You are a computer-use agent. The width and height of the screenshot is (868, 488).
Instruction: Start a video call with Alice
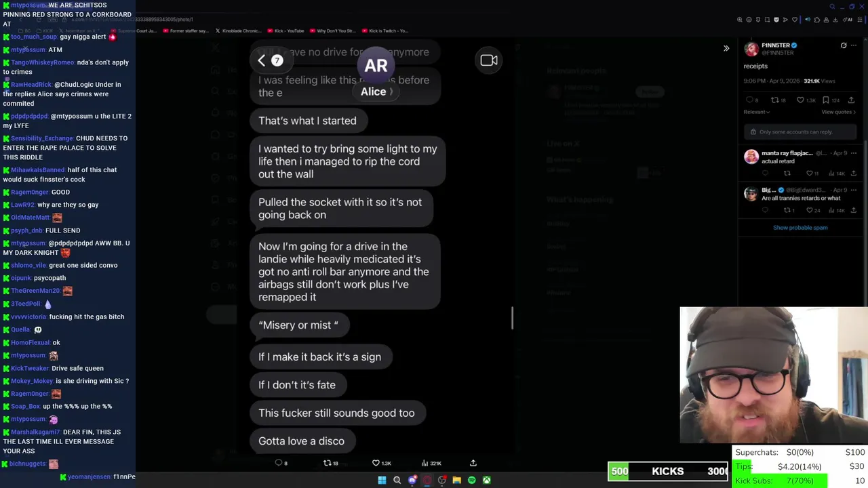tap(489, 60)
